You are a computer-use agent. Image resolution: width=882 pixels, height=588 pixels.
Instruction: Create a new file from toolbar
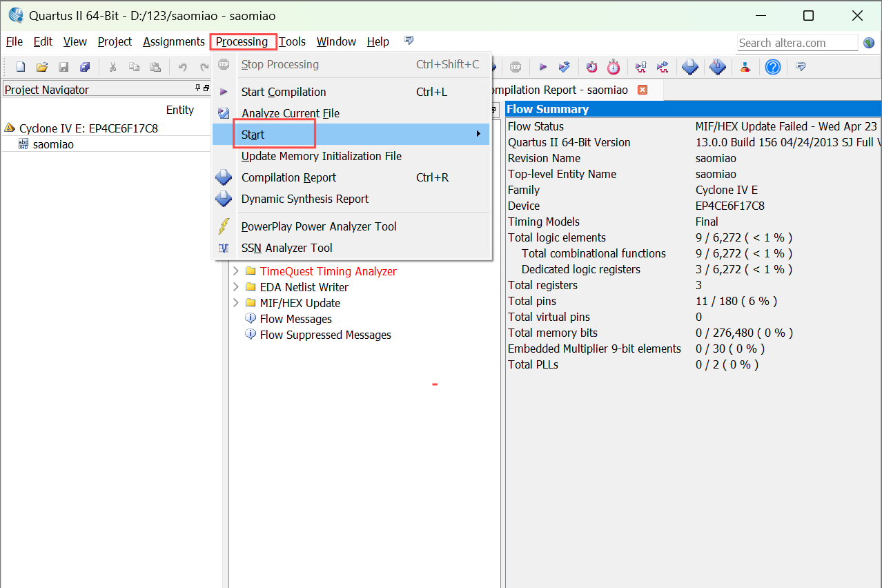click(21, 67)
